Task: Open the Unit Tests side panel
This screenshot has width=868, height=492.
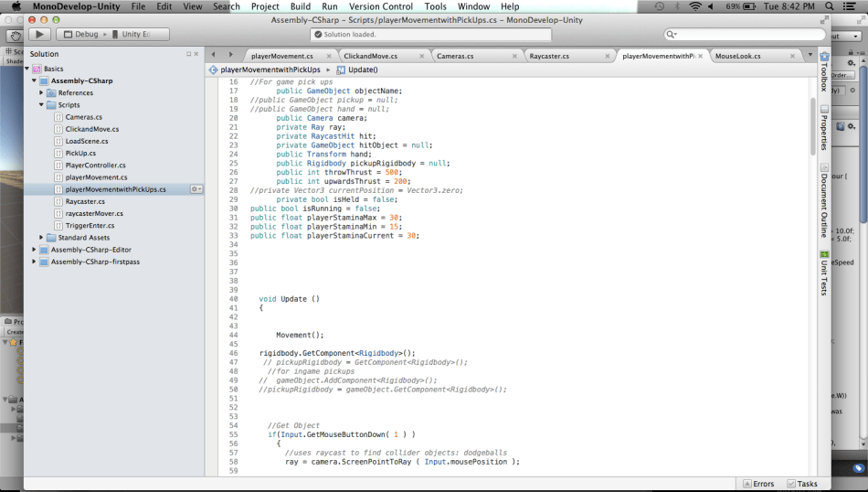Action: (824, 273)
